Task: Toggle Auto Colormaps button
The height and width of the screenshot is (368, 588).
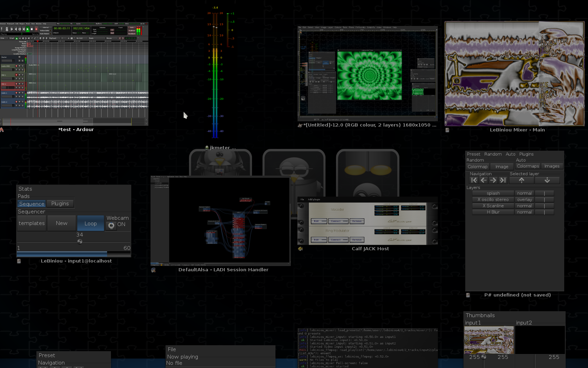Action: (x=528, y=166)
